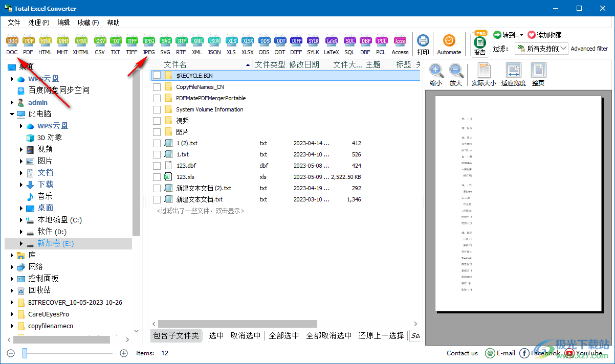Collapse the 此电脑 tree node
The height and width of the screenshot is (364, 615).
[x=11, y=114]
